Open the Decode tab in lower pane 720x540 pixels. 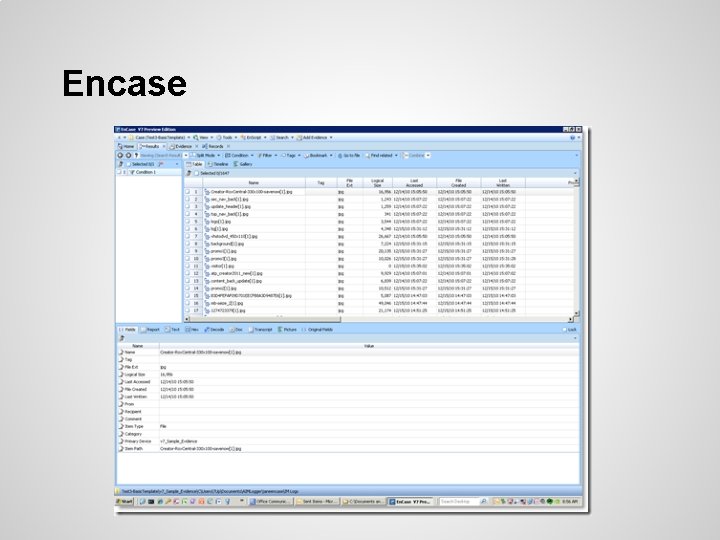(x=214, y=330)
